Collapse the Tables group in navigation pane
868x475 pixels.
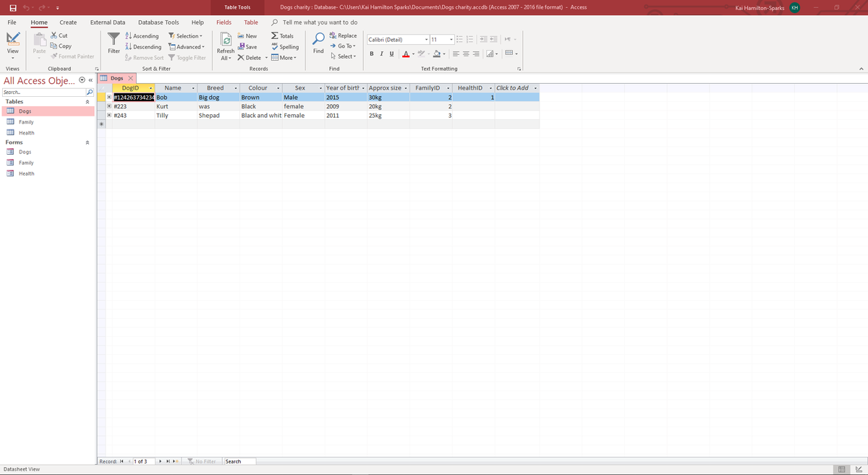click(x=88, y=102)
